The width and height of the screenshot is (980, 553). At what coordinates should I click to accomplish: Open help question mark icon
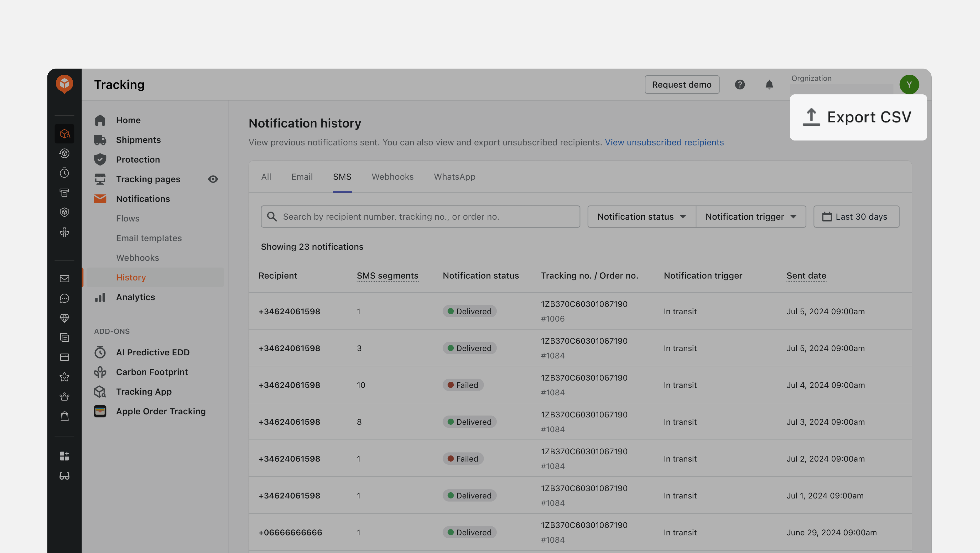739,85
